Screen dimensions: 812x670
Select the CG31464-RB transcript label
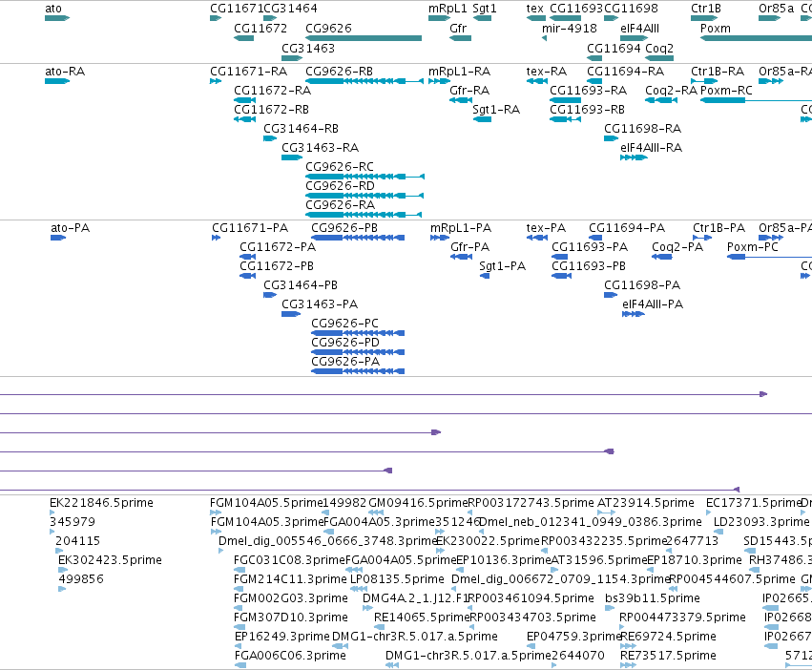[301, 129]
